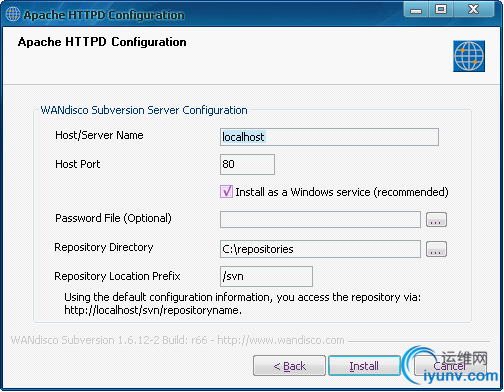Viewport: 504px width, 392px height.
Task: Click the iyunv.com watermark logo
Action: point(450,367)
